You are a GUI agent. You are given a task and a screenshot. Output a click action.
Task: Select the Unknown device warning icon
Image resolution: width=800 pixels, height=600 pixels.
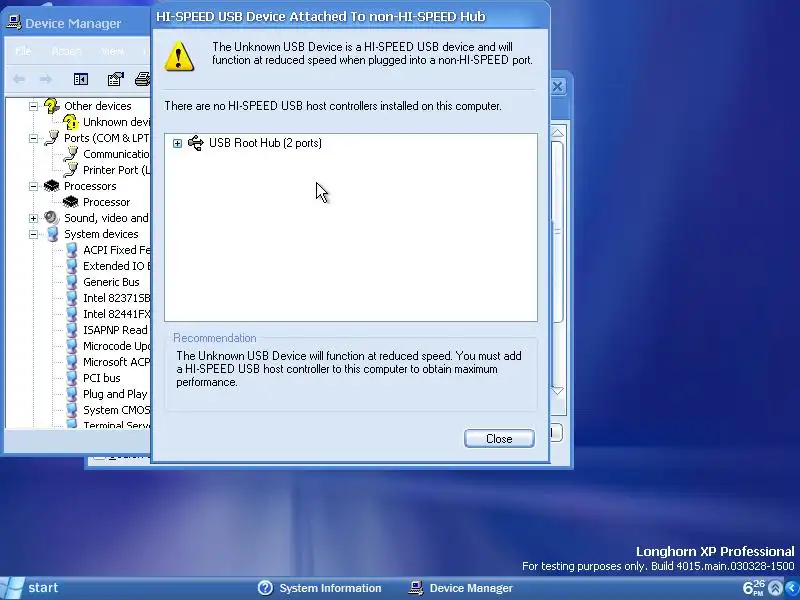(x=71, y=122)
